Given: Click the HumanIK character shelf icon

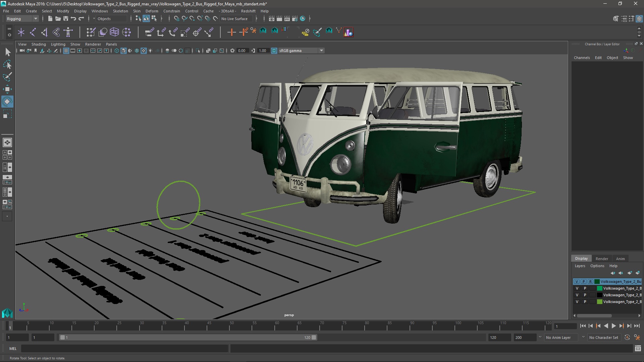Looking at the screenshot, I should (x=68, y=32).
